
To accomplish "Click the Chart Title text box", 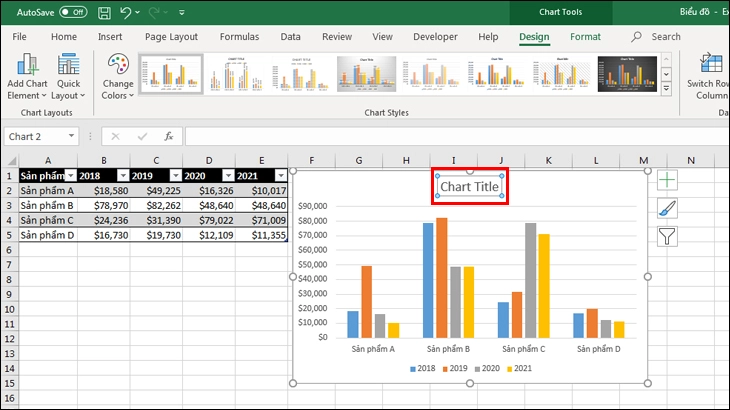I will pyautogui.click(x=469, y=187).
